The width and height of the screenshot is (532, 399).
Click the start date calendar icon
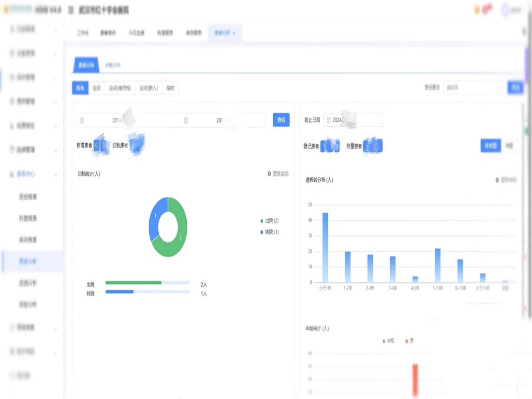tap(82, 120)
